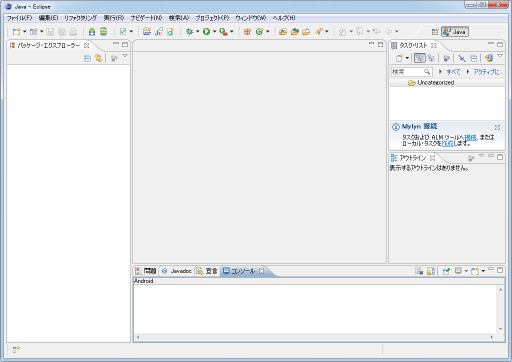The image size is (512, 362).
Task: Click the green C class creation icon
Action: point(259,32)
